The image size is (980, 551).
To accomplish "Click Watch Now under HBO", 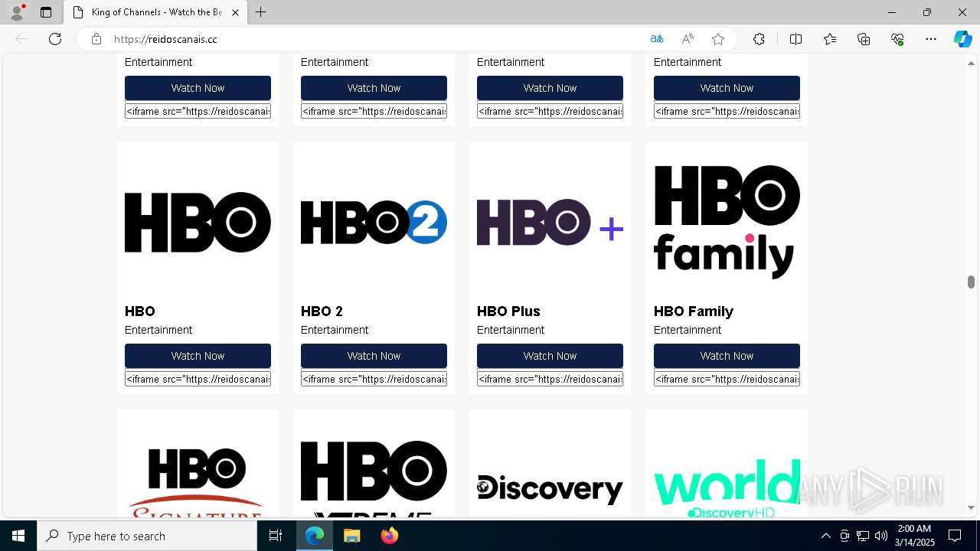I will (x=198, y=356).
